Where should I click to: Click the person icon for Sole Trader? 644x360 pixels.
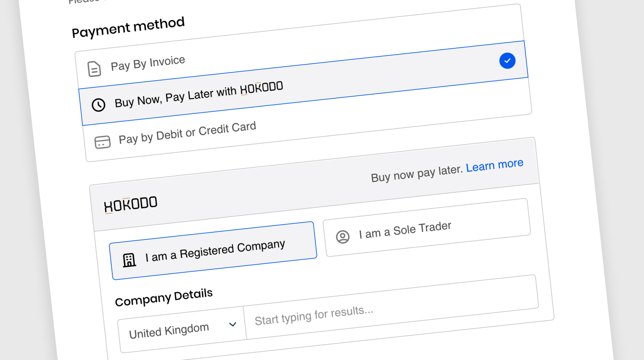pos(343,237)
